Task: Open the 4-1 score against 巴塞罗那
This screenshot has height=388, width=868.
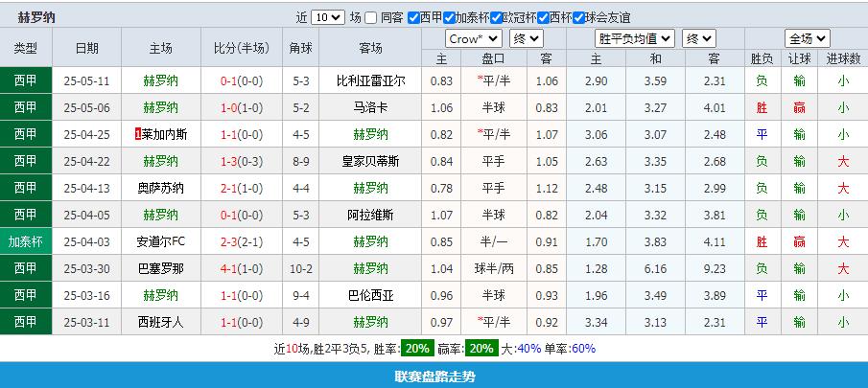Action: [229, 268]
